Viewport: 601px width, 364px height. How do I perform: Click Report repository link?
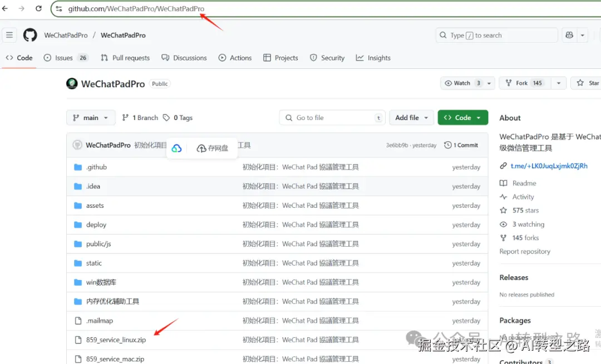[525, 252]
